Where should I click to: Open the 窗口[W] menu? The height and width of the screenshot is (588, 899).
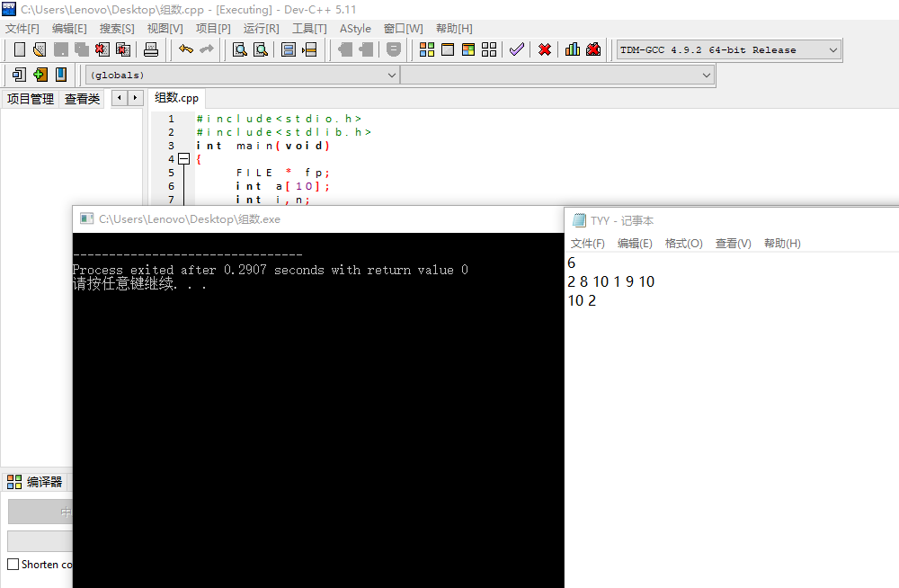(x=404, y=29)
